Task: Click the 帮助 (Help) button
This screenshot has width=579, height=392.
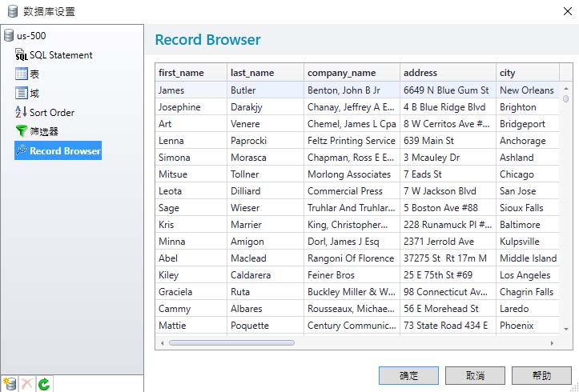Action: [541, 375]
